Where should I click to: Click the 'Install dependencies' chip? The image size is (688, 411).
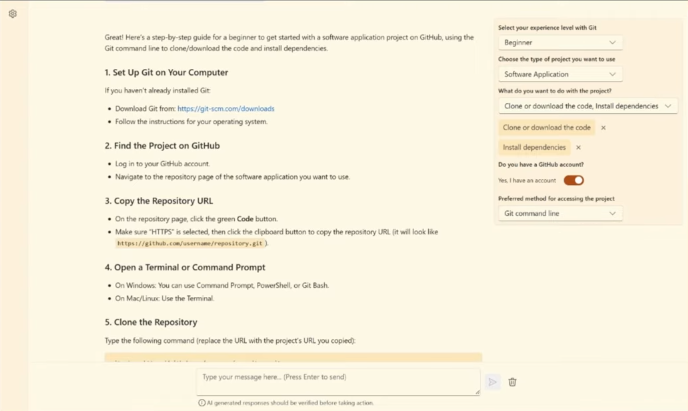534,147
